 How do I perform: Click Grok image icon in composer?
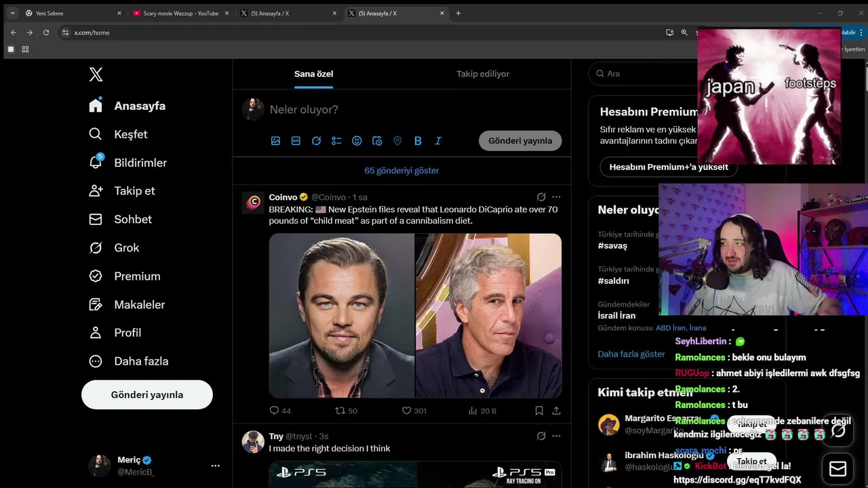click(x=316, y=141)
